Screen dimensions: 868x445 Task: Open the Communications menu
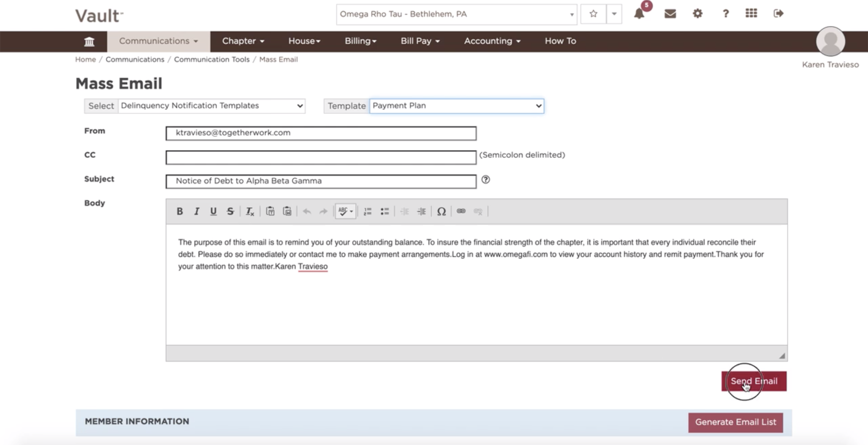pos(158,41)
